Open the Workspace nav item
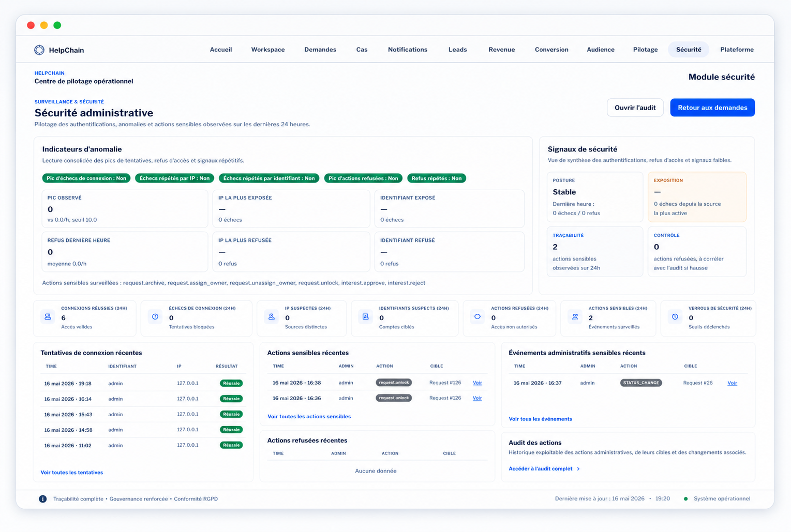This screenshot has height=532, width=791. [268, 50]
